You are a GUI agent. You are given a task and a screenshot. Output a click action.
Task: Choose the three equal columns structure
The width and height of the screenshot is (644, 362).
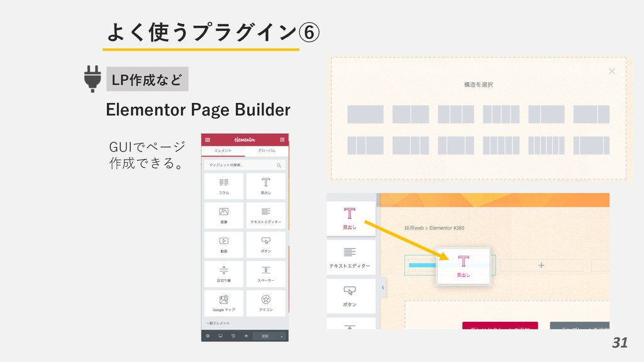point(456,114)
